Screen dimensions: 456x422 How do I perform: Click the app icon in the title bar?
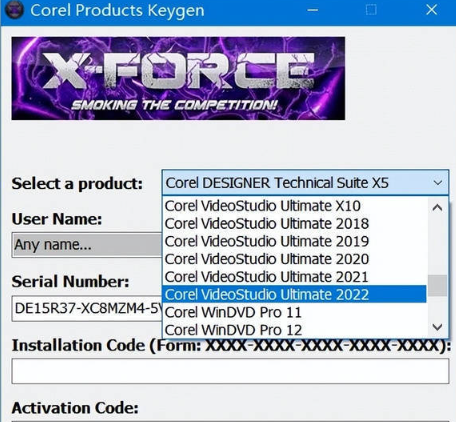[x=14, y=10]
